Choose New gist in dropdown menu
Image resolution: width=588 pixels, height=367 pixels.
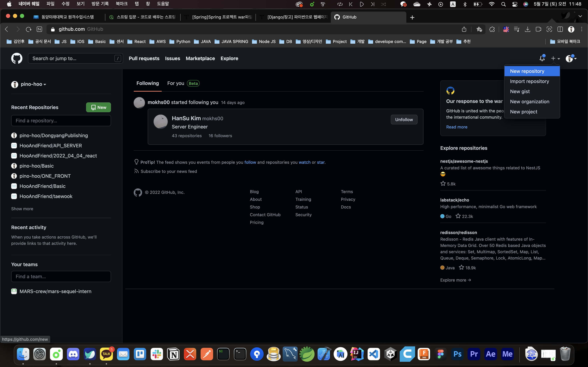pyautogui.click(x=520, y=92)
